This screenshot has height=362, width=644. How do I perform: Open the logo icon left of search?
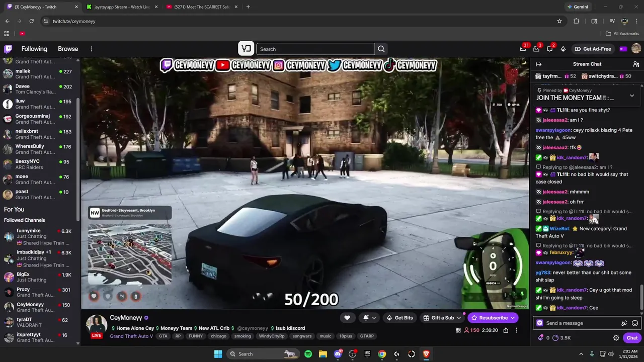coord(246,49)
